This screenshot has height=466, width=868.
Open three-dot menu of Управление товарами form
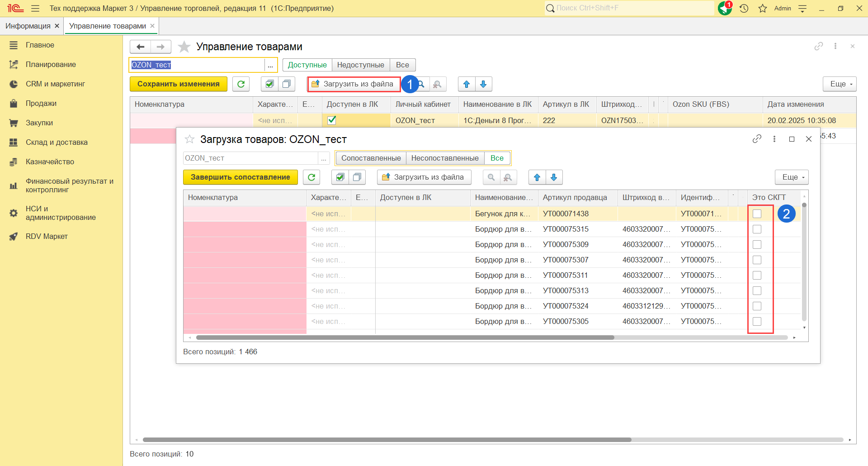point(835,46)
